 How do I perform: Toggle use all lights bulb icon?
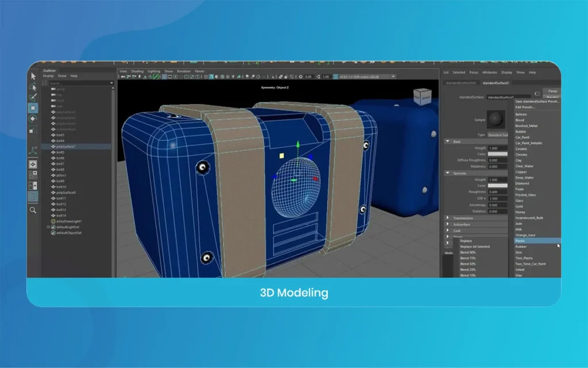tap(233, 77)
